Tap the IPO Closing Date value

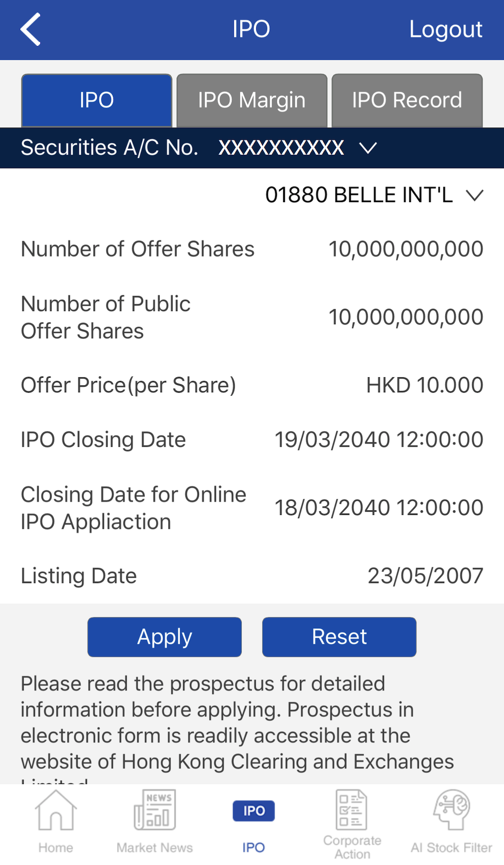(x=379, y=440)
